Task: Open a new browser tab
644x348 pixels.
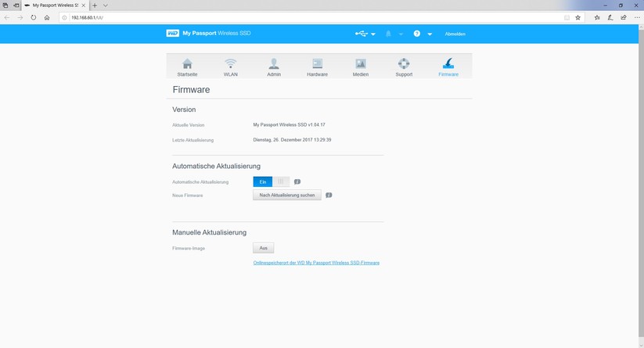Action: [x=95, y=5]
